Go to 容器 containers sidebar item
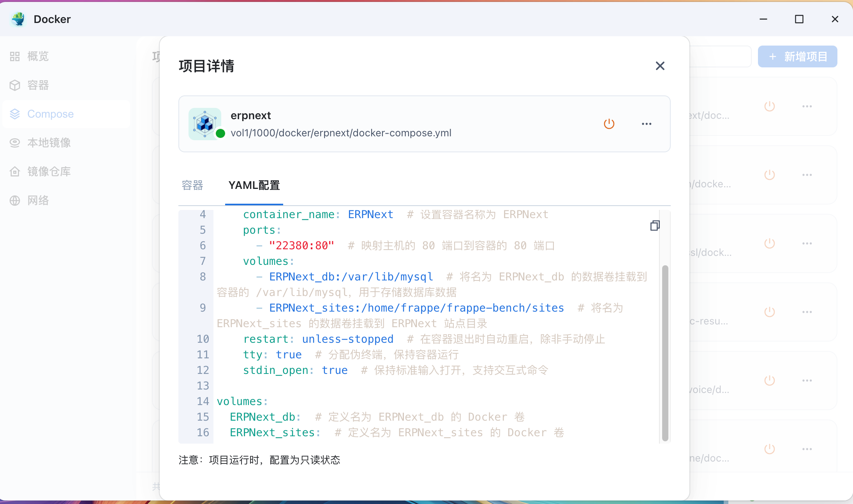 [x=38, y=85]
